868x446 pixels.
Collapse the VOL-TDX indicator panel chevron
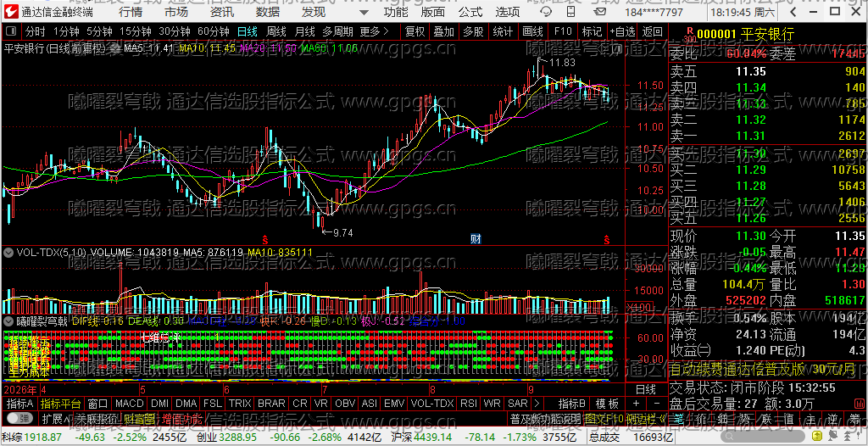point(8,252)
